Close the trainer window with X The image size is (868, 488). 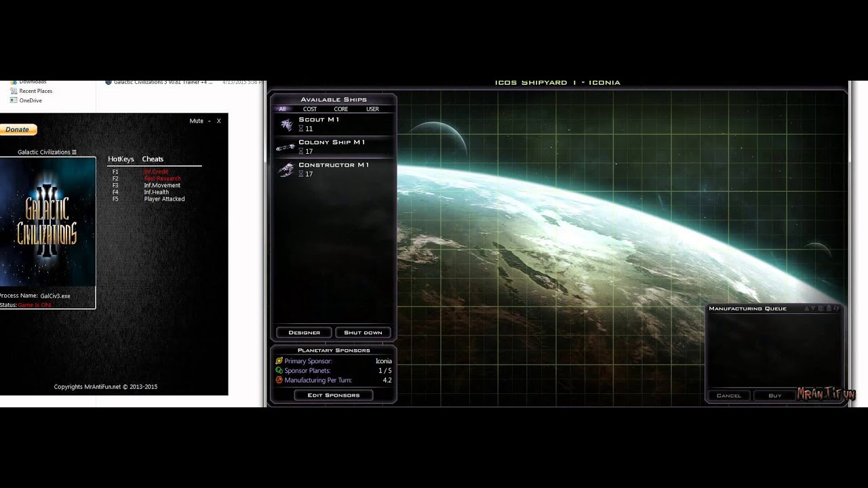(218, 121)
